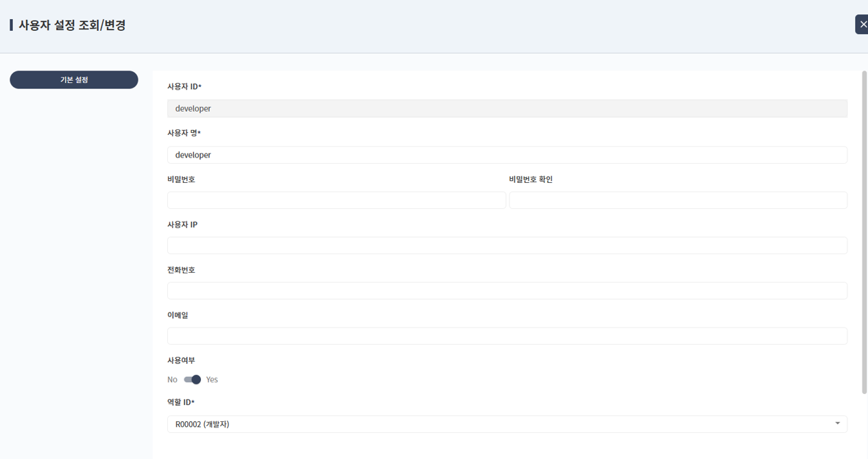Click the 사용자 ID* field label
The image size is (868, 459).
tap(184, 87)
